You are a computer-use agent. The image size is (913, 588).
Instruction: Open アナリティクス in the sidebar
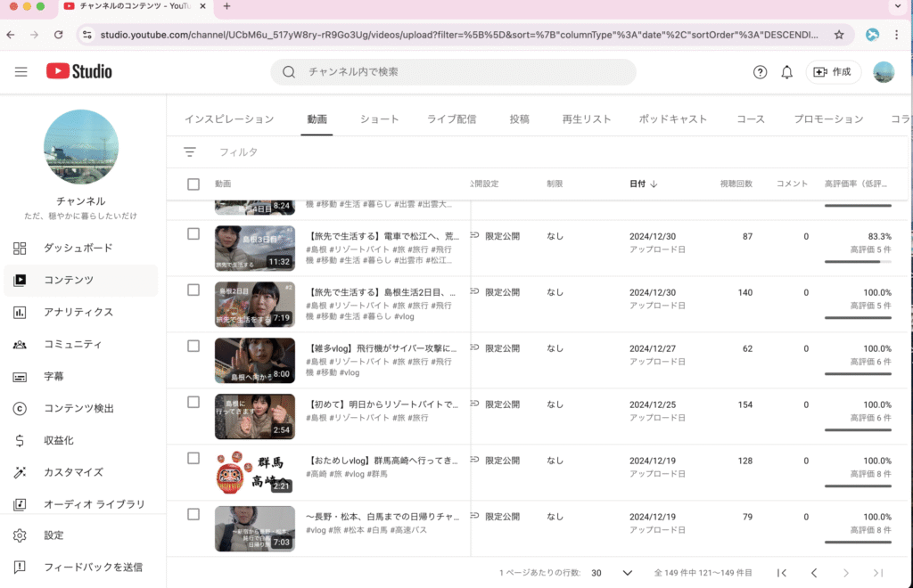pyautogui.click(x=78, y=312)
